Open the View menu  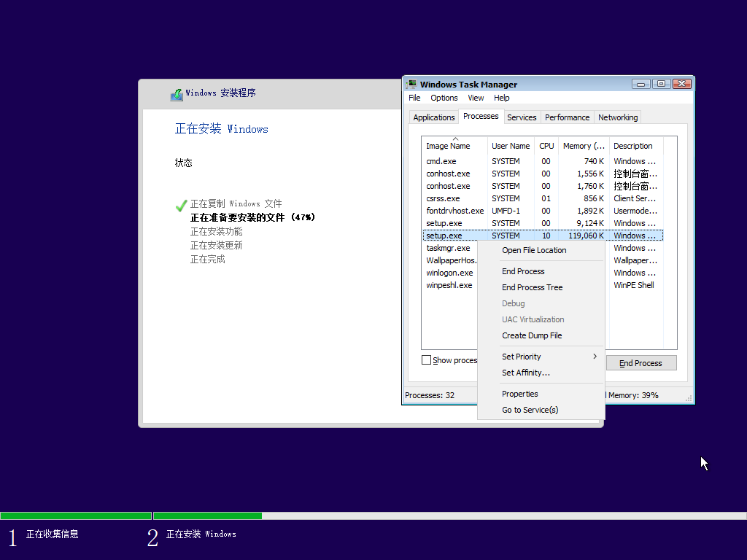pyautogui.click(x=476, y=98)
